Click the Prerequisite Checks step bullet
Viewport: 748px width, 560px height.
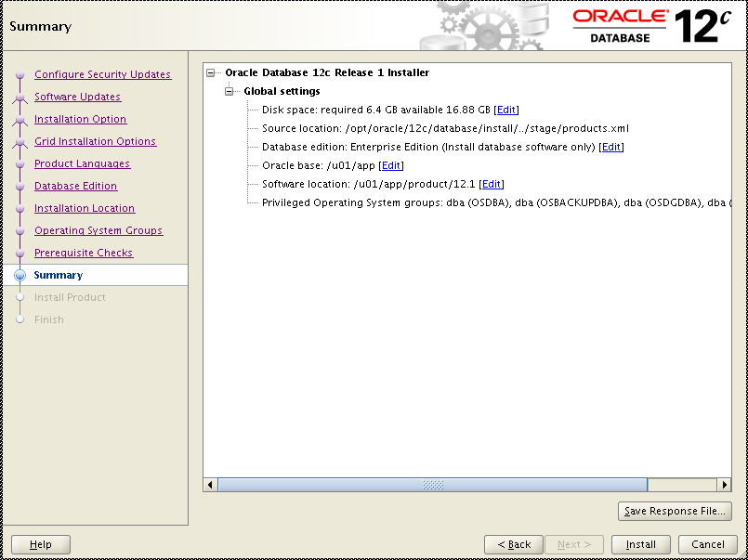tap(20, 254)
